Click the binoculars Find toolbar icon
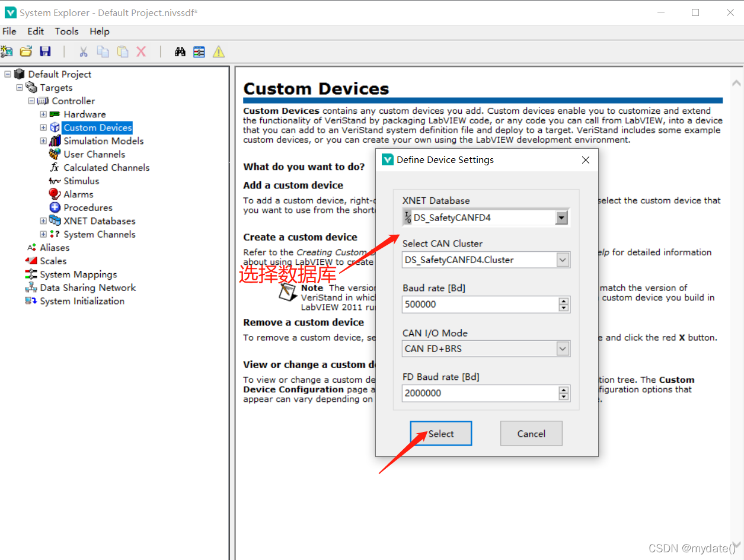 [180, 52]
